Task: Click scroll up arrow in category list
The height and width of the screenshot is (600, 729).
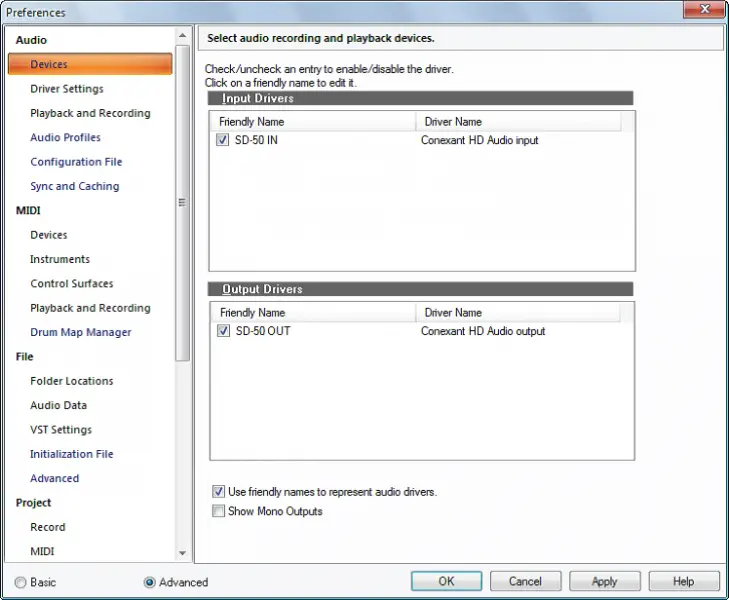Action: 182,35
